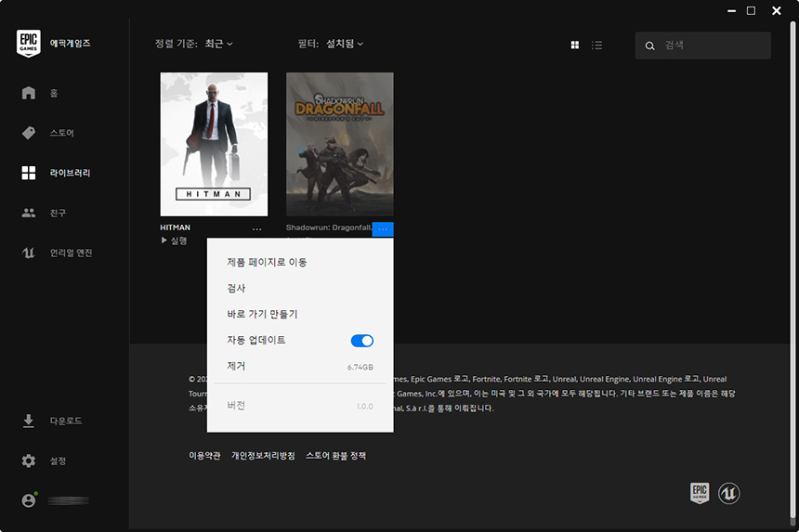Viewport: 799px width, 532px height.
Task: Switch to list view layout icon
Action: tap(596, 45)
